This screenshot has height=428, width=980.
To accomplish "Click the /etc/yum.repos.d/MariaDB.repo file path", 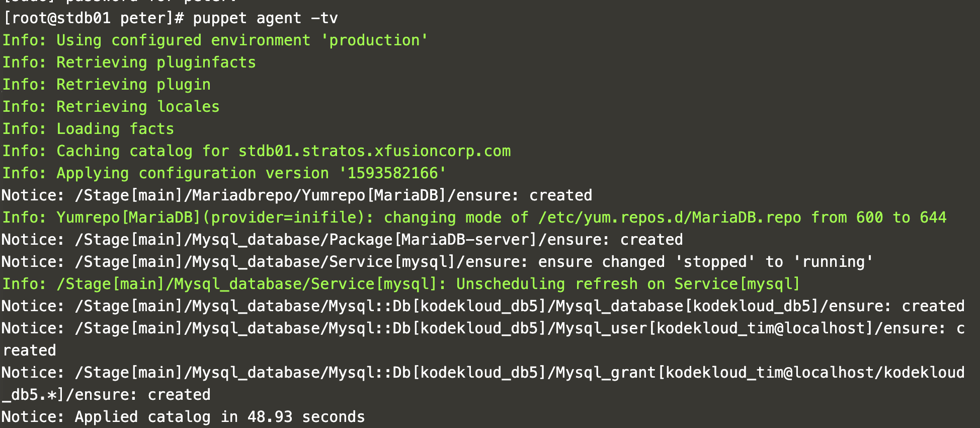I will (x=670, y=218).
